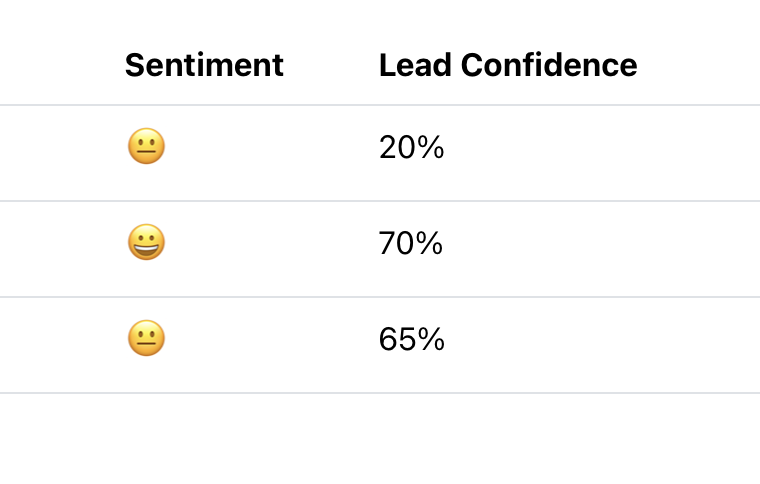Image resolution: width=760 pixels, height=484 pixels.
Task: Select the Lead Confidence header text
Action: (x=508, y=65)
